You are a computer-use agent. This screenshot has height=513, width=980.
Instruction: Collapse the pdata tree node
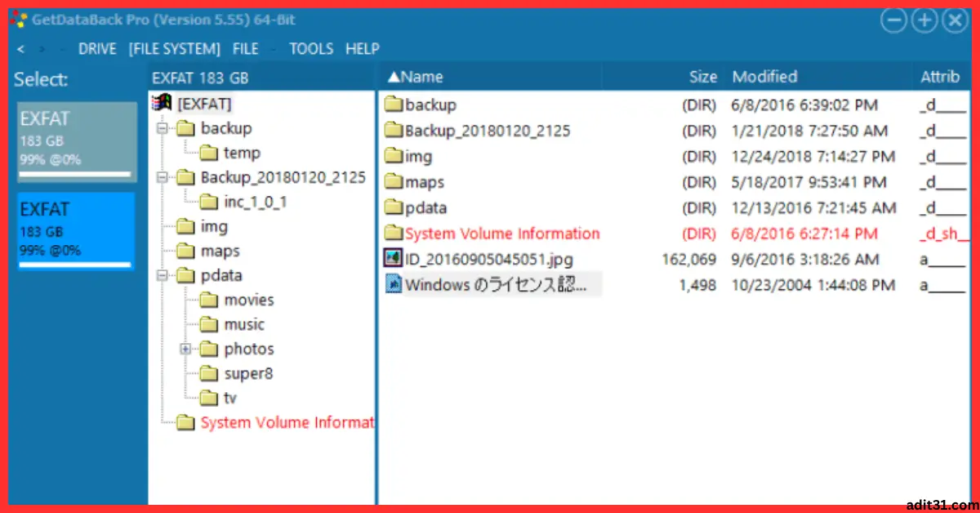pyautogui.click(x=162, y=275)
